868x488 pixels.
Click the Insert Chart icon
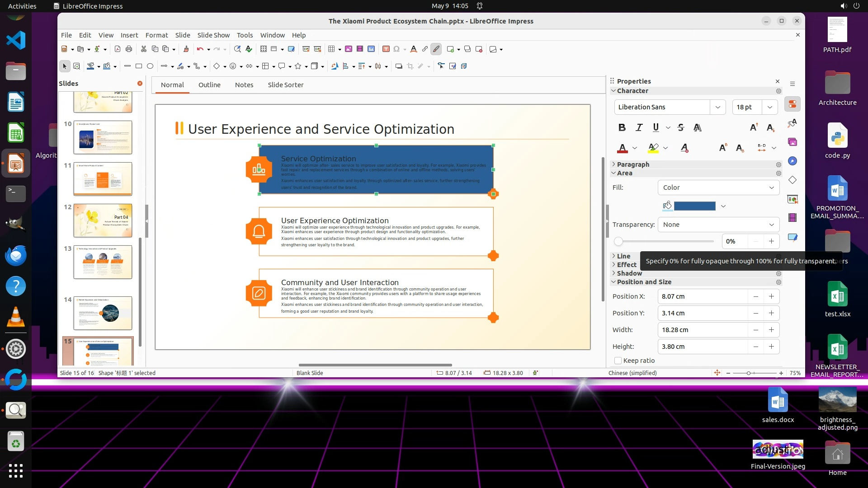click(371, 49)
